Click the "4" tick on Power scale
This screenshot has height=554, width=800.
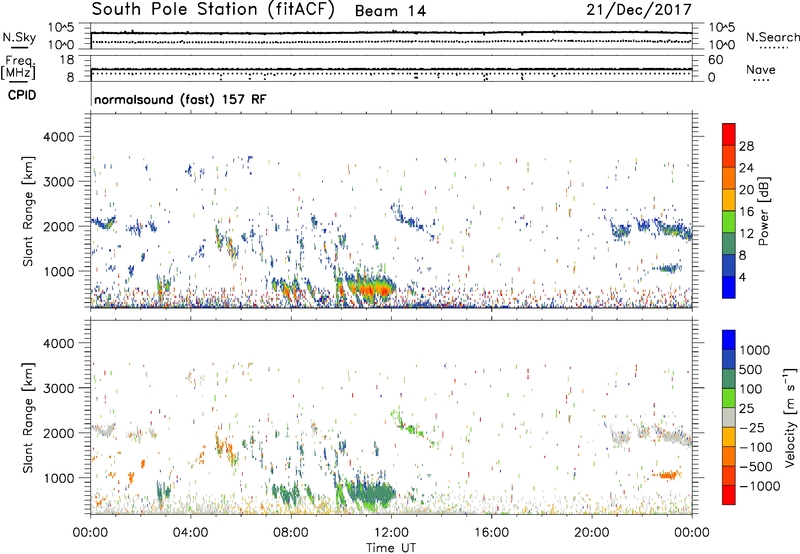tap(742, 277)
